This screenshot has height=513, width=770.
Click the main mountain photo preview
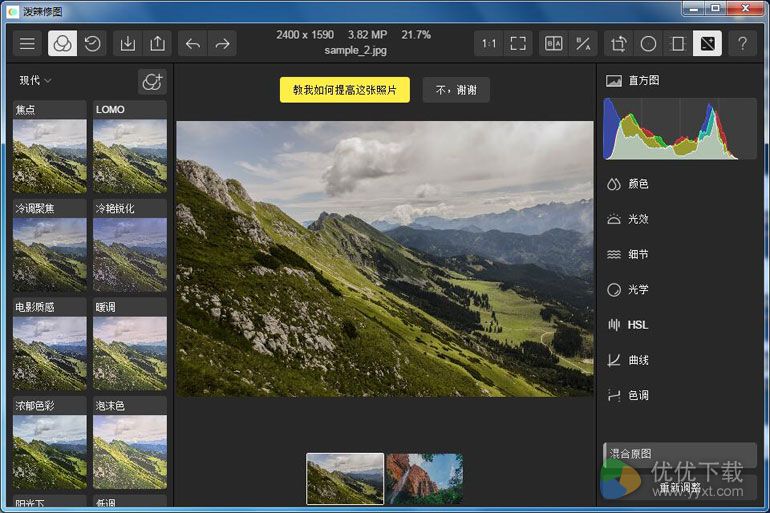pos(385,259)
